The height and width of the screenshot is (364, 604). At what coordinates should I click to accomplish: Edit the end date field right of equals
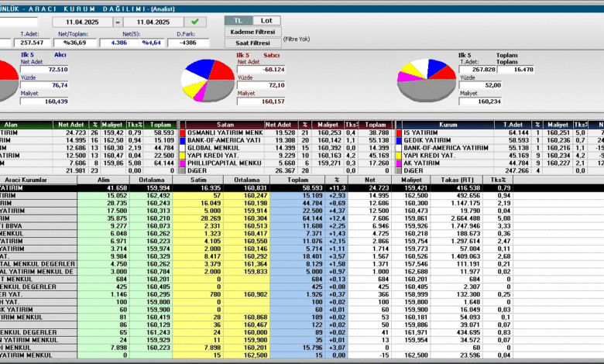coord(153,22)
